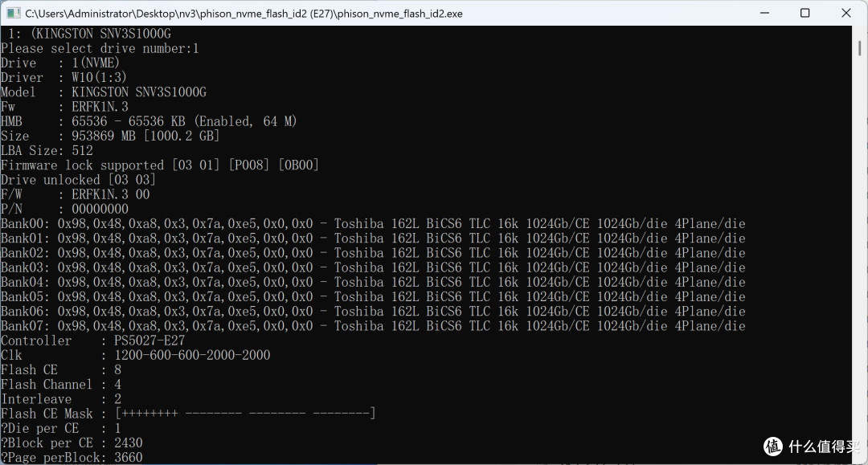Click the "Firmware lock supported" line

160,165
